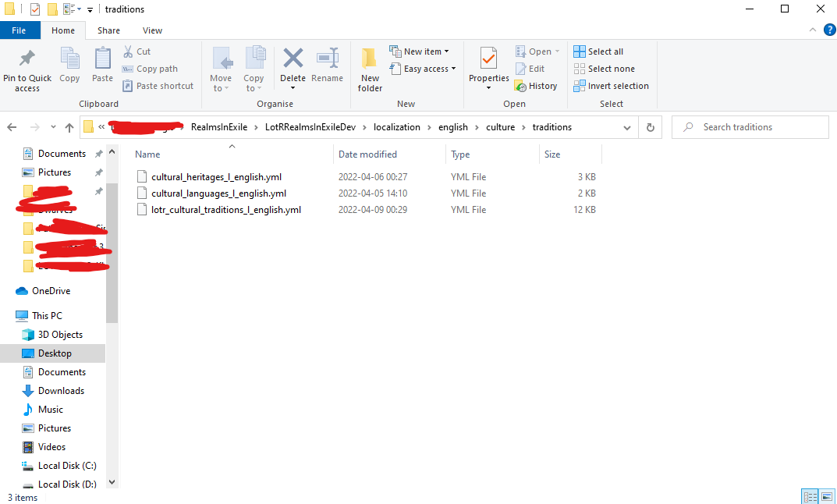
Task: Switch to Large icons view layout
Action: tap(827, 496)
